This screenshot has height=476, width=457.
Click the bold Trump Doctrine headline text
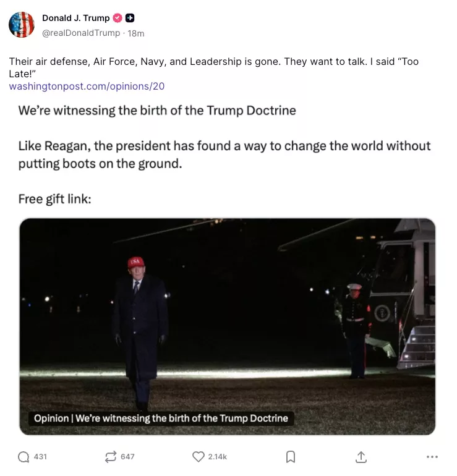pos(157,111)
